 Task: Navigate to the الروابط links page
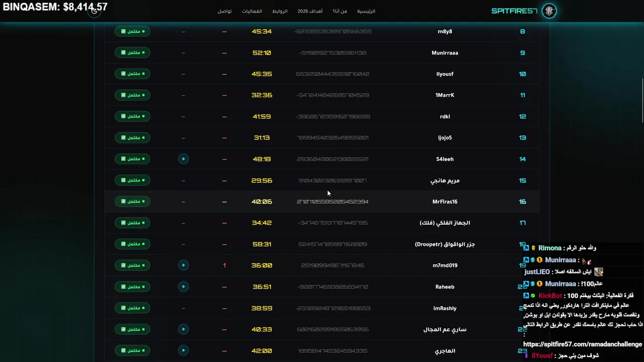[280, 11]
